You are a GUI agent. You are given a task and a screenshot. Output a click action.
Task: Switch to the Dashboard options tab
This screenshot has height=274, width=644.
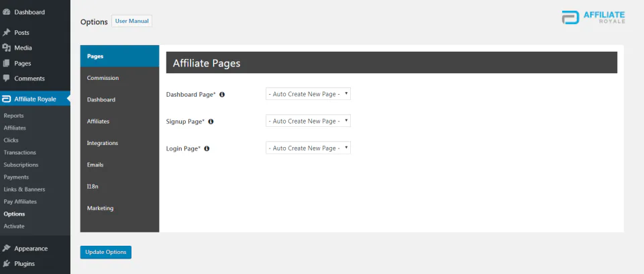tap(119, 99)
